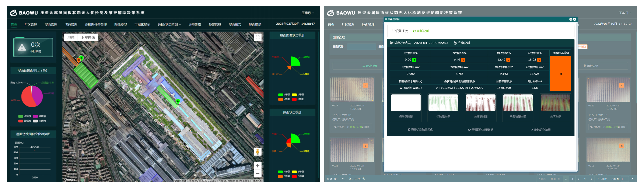Maximize the 图像已识别 dialog with plus icon

click(571, 19)
